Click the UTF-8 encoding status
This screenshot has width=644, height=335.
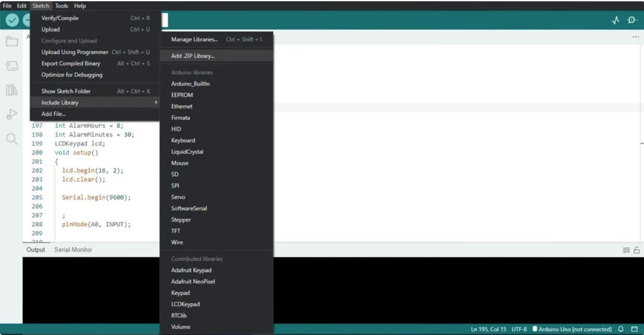click(x=519, y=329)
